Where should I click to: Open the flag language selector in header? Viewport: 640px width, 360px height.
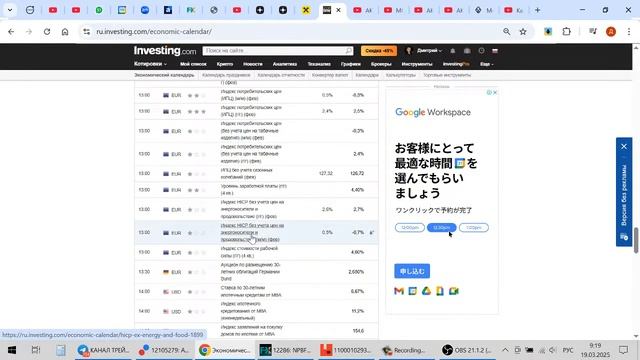pos(495,51)
